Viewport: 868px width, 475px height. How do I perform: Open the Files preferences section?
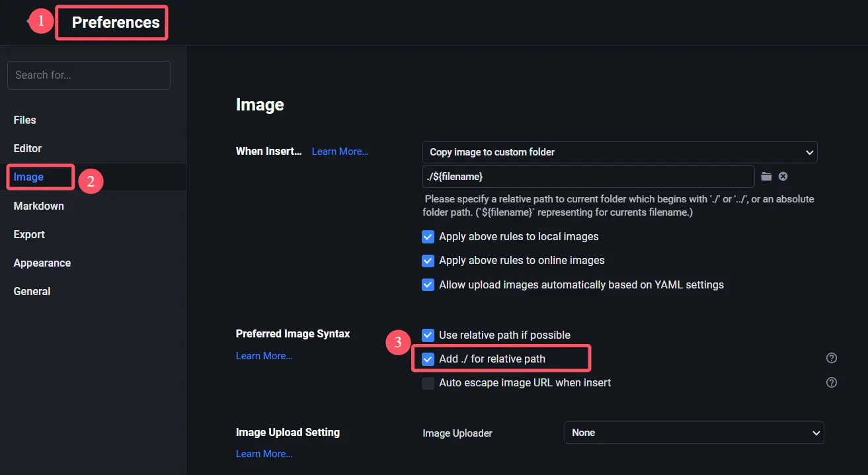(x=25, y=120)
